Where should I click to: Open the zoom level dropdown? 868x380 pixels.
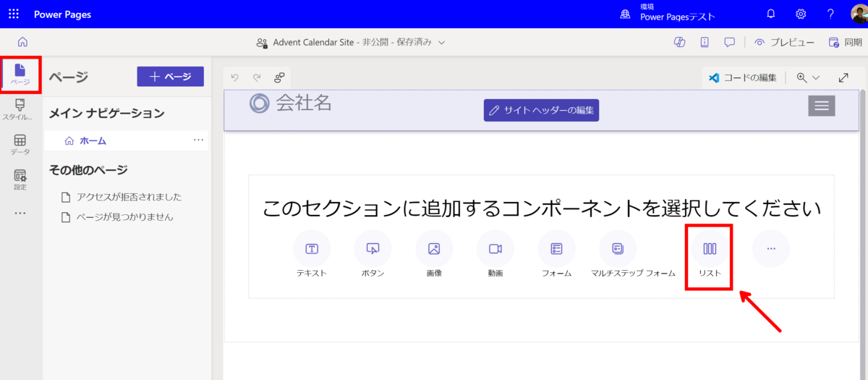click(x=807, y=77)
